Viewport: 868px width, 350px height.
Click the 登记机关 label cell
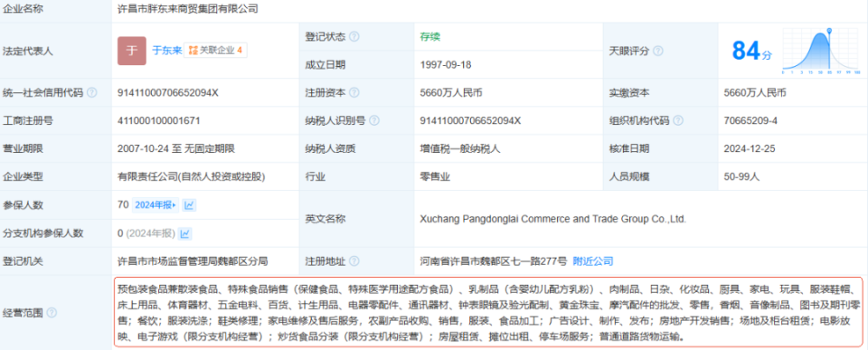[55, 260]
